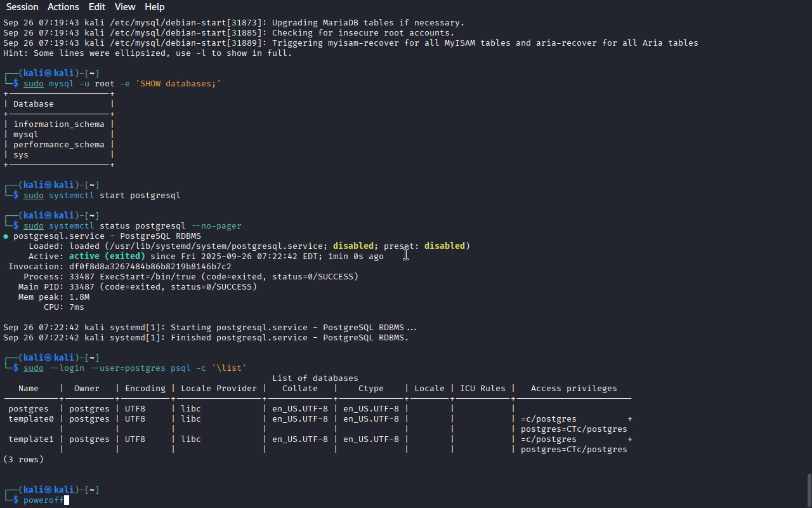Click the Kali symbol in the prompt above the mysql command

pyautogui.click(x=47, y=74)
